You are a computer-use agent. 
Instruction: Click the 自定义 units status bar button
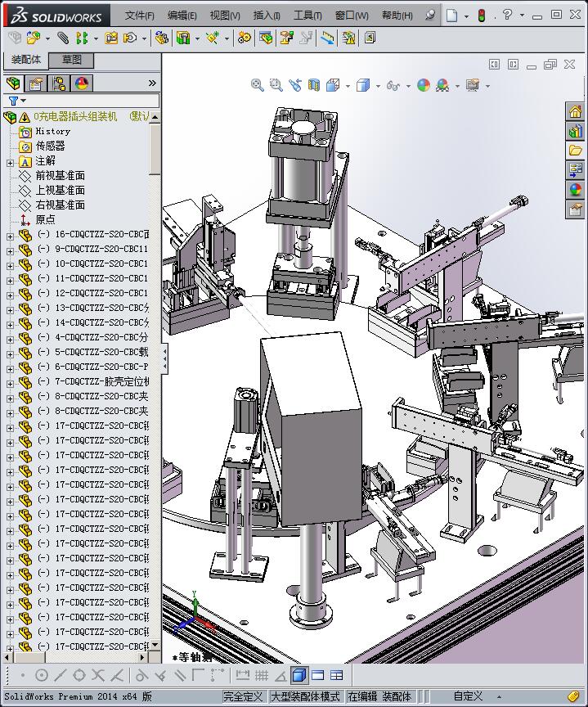tap(468, 696)
